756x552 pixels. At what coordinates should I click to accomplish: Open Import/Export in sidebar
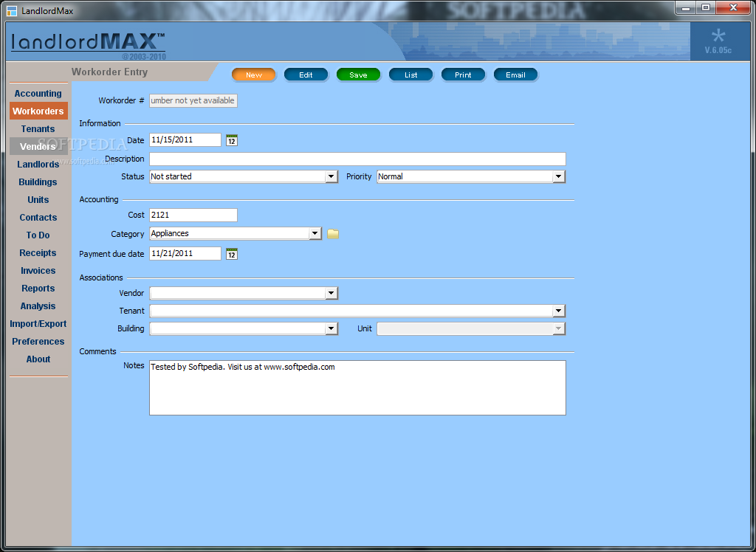38,324
